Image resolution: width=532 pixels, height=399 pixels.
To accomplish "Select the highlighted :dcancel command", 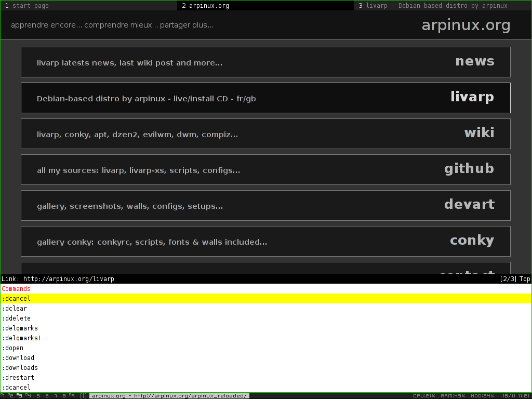I will pos(266,299).
